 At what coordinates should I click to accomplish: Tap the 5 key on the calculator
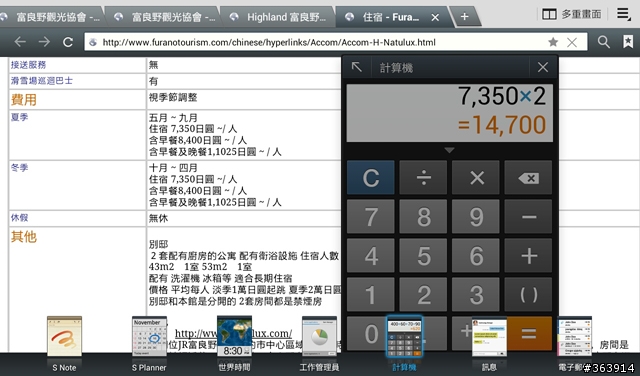(423, 256)
